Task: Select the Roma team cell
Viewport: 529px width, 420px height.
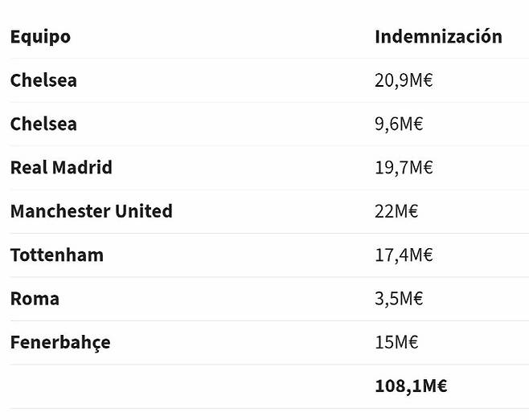Action: point(35,299)
